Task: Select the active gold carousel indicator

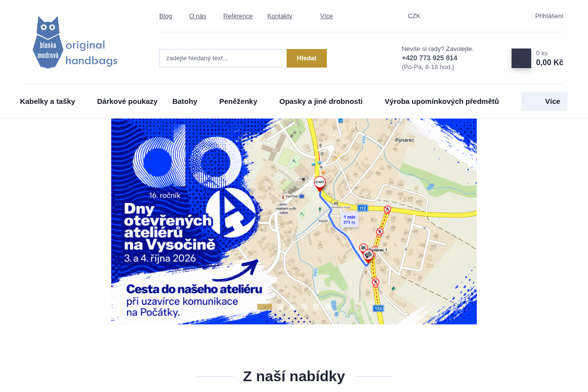Action: click(265, 307)
